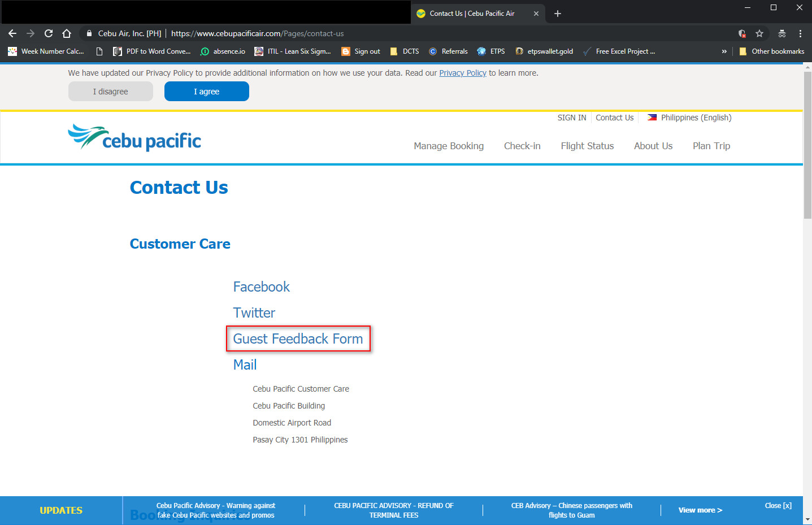
Task: Click the scrollbar down arrow
Action: pos(807,519)
